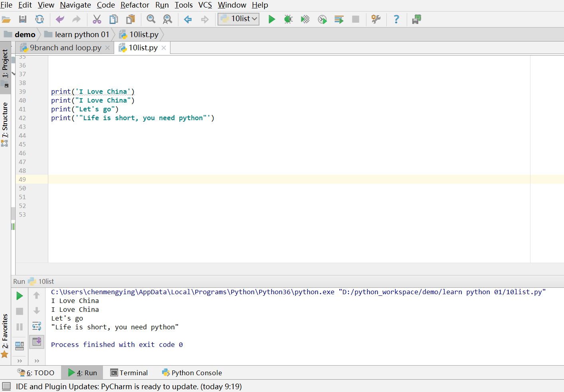Click the Profile run icon
This screenshot has height=392, width=564.
pos(322,19)
